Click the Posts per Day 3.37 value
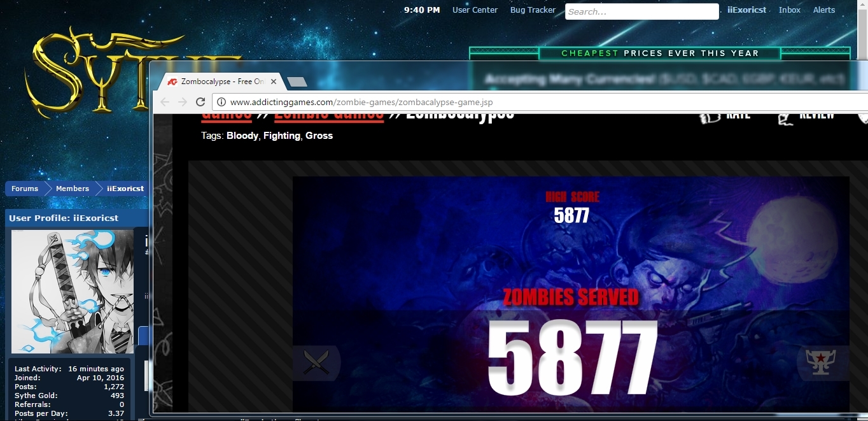868x421 pixels. click(116, 413)
